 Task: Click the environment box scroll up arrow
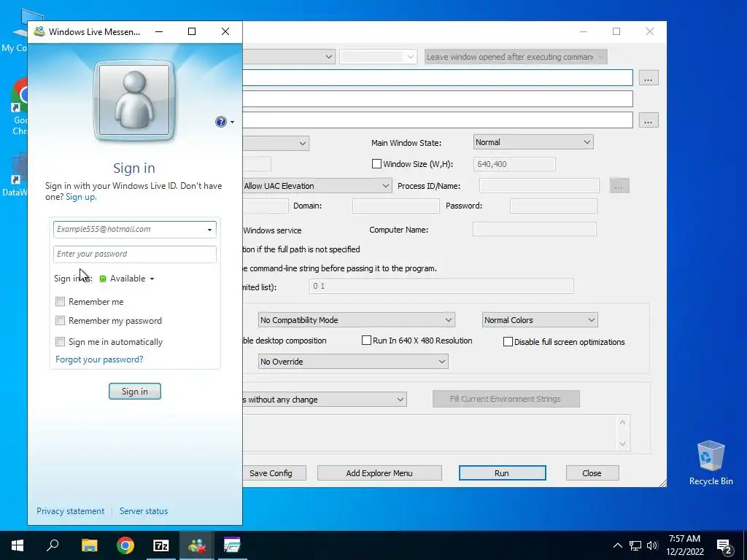[x=622, y=422]
